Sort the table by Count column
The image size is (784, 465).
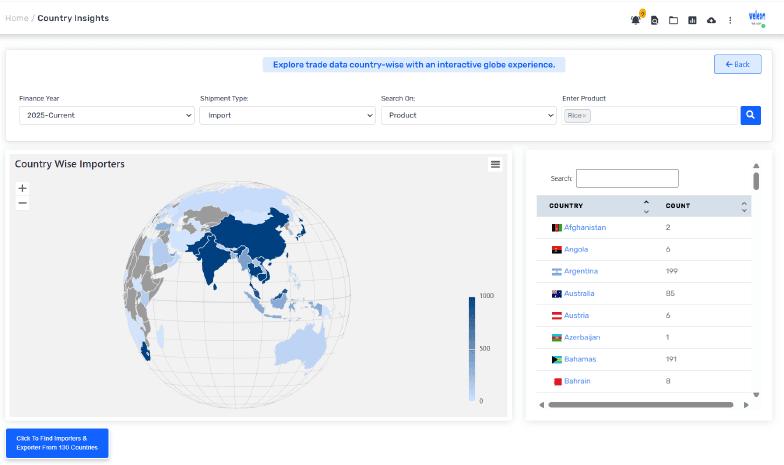[x=744, y=206]
